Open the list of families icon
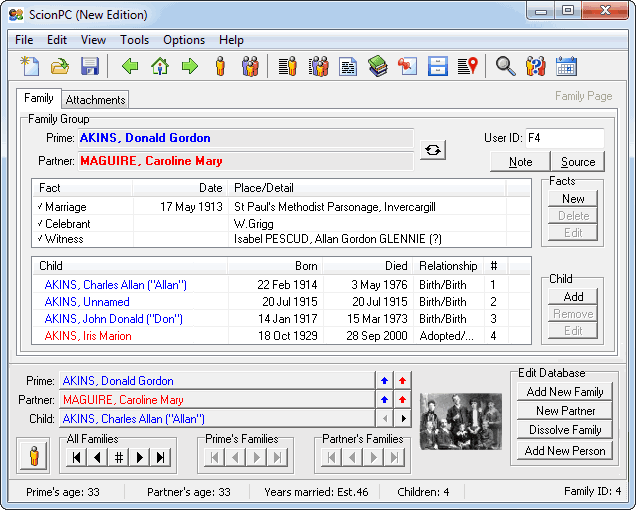Viewport: 636px width, 510px height. (x=318, y=66)
